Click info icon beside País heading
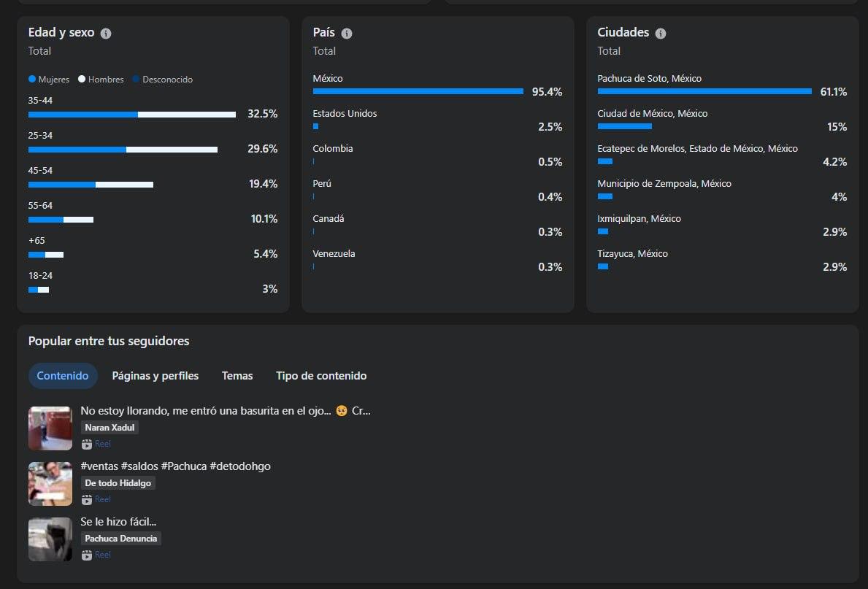 click(347, 34)
